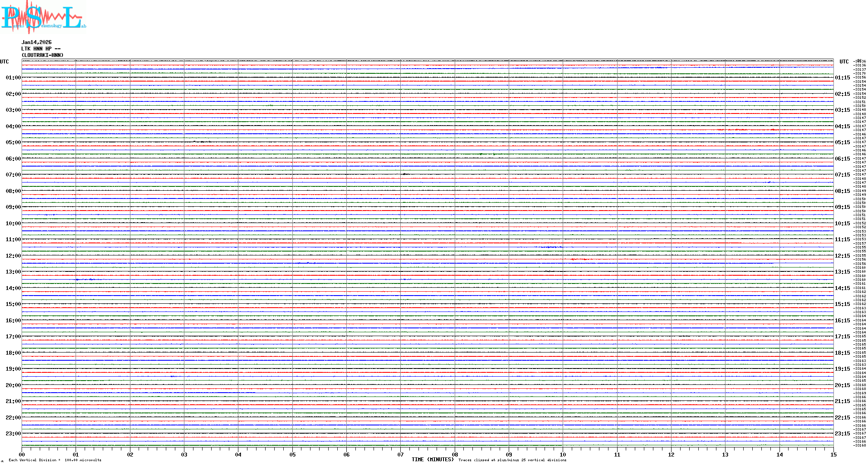Select the 23:00 hour marker on left
Screen dimensions: 868x466
pyautogui.click(x=13, y=434)
